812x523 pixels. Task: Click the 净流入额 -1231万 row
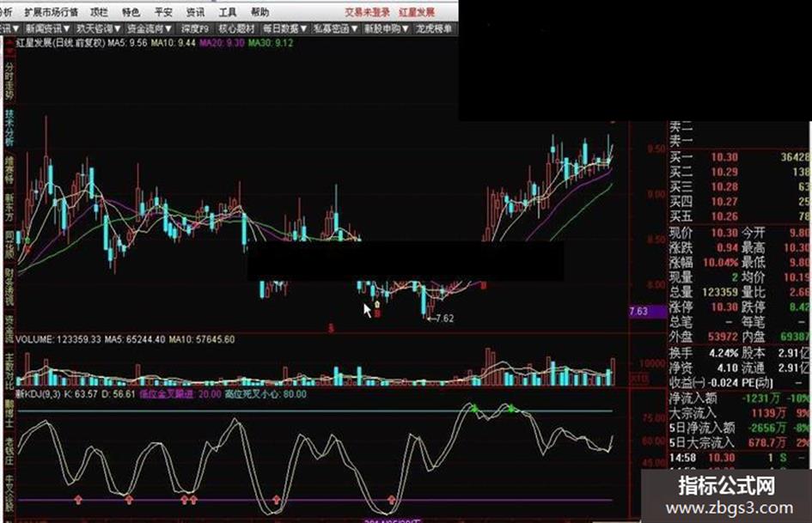pos(740,398)
